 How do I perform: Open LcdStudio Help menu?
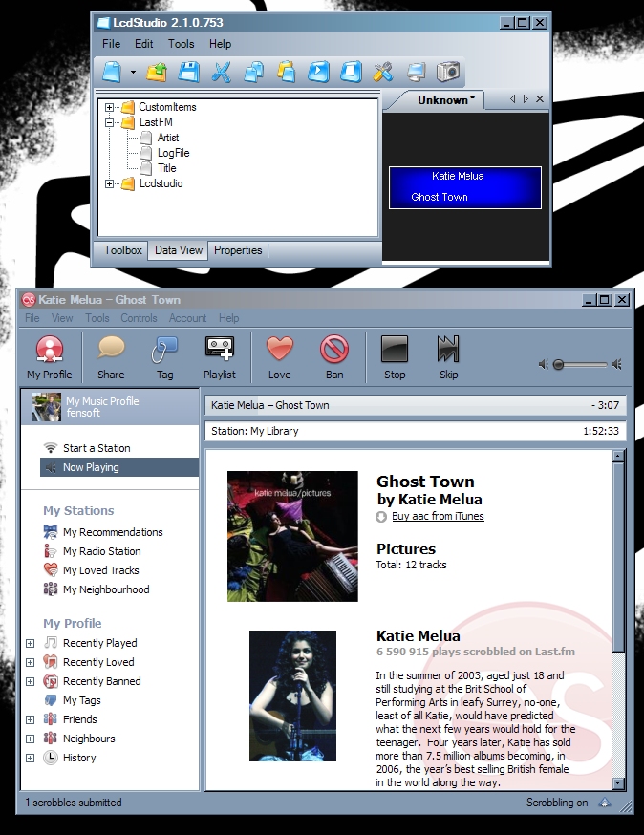coord(220,44)
